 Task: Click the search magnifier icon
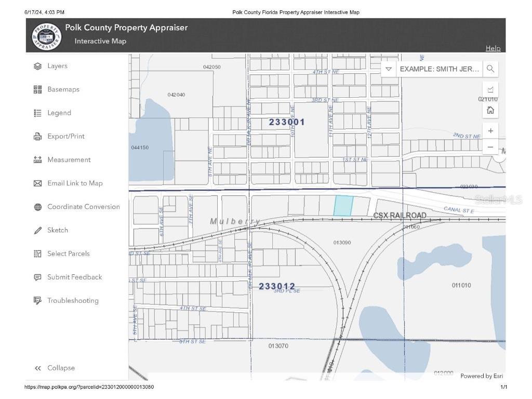[x=490, y=69]
